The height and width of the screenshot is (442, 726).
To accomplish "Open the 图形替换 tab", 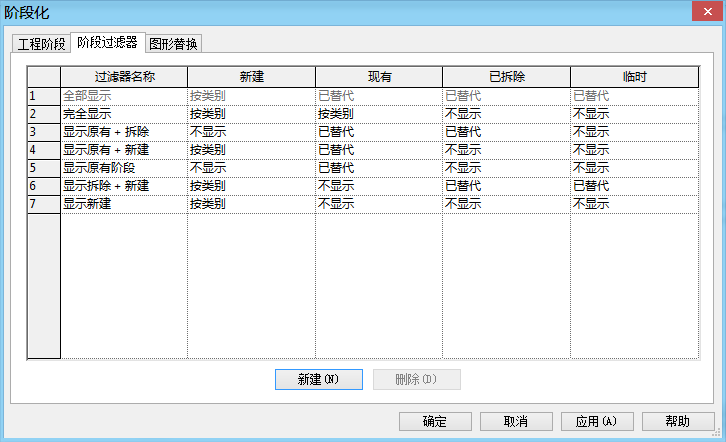I will point(174,44).
